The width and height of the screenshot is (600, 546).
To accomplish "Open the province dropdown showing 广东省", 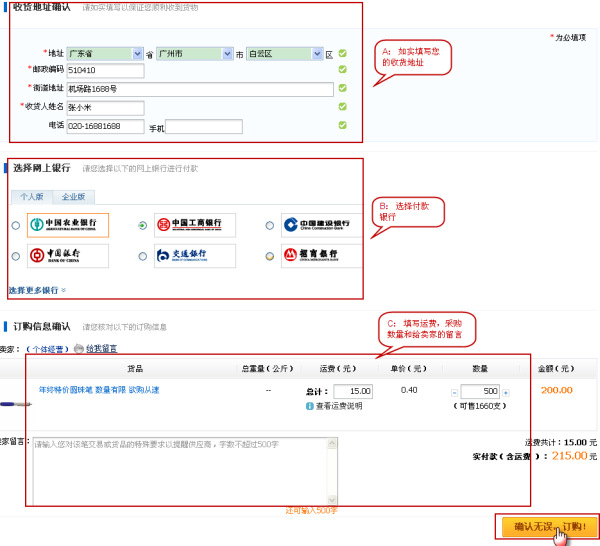I will pyautogui.click(x=104, y=54).
